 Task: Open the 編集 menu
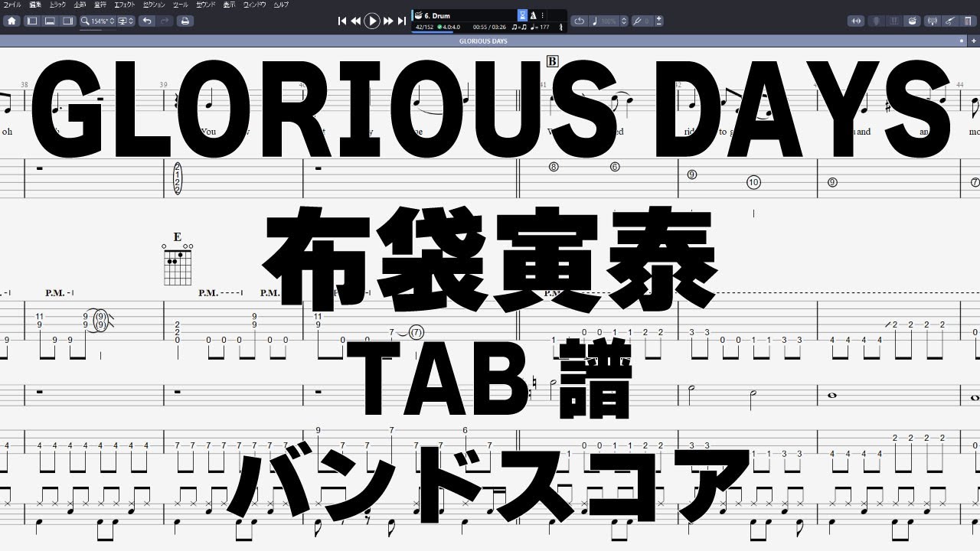[35, 5]
